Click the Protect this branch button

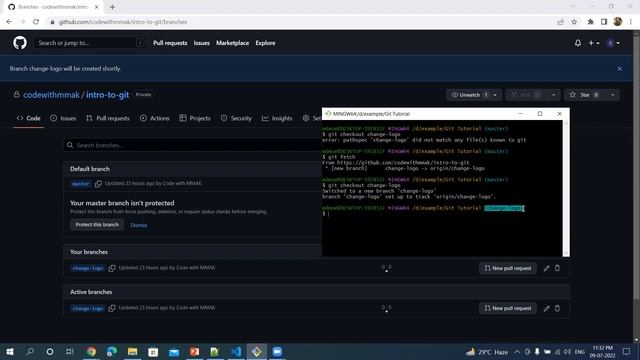click(x=97, y=224)
